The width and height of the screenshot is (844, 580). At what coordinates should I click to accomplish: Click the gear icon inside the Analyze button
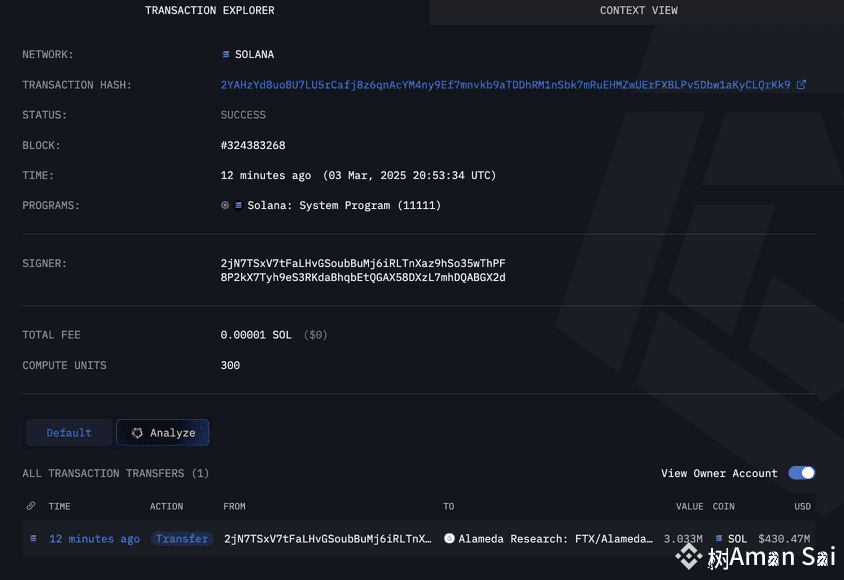(137, 432)
